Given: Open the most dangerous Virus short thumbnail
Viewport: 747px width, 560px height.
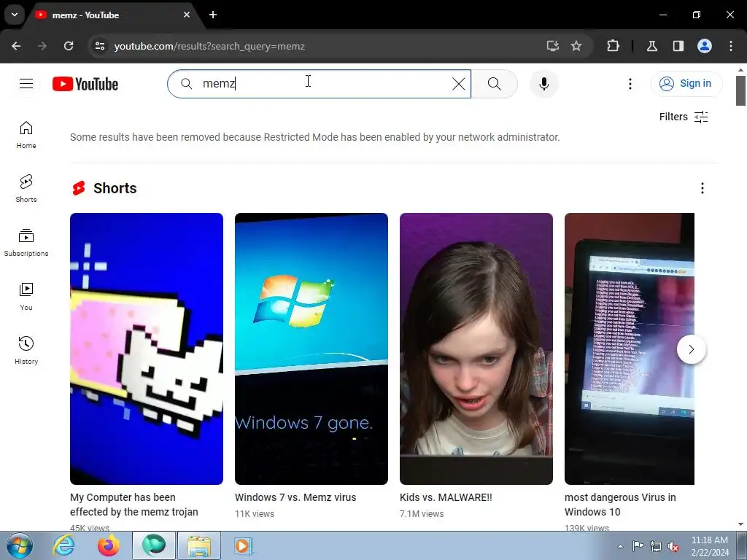Looking at the screenshot, I should [x=630, y=349].
